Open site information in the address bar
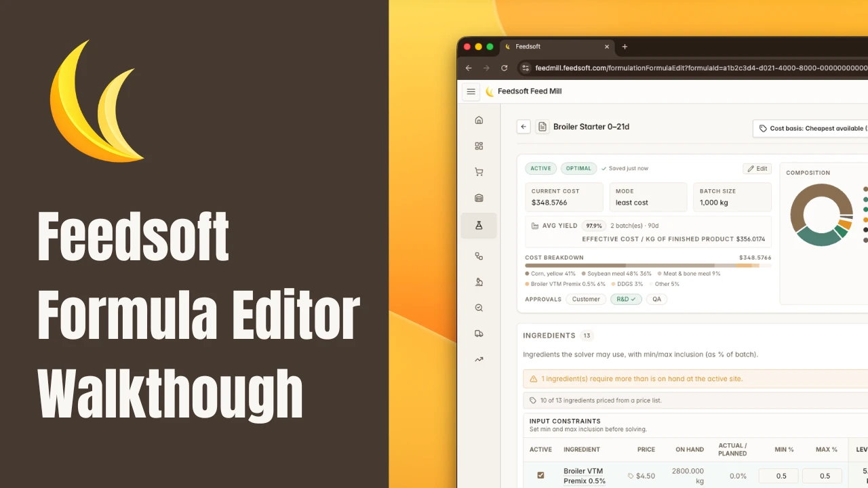 point(524,68)
